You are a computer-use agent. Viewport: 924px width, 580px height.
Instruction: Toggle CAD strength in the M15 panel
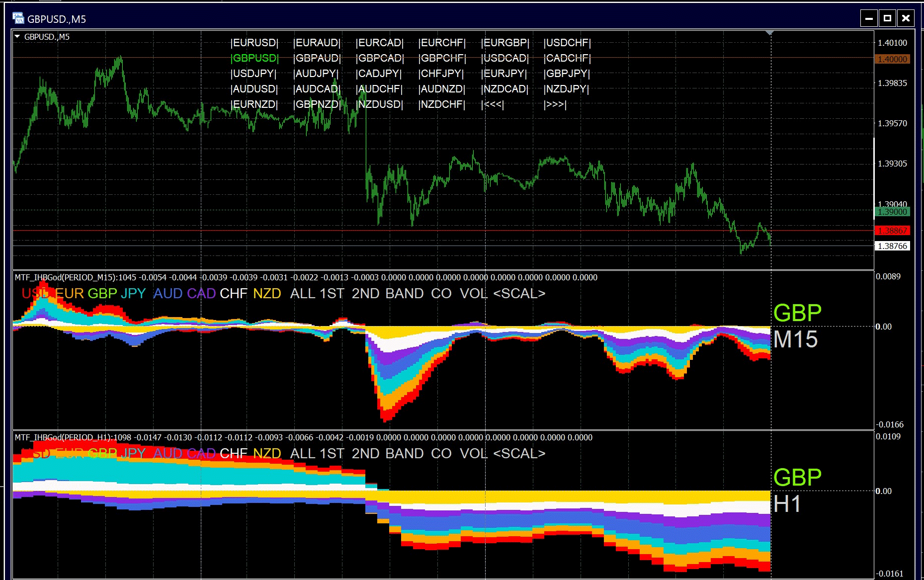tap(201, 294)
